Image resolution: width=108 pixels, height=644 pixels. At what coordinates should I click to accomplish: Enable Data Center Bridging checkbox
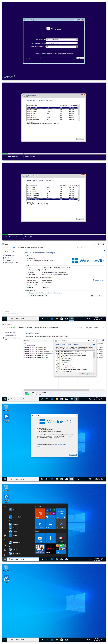point(58,358)
